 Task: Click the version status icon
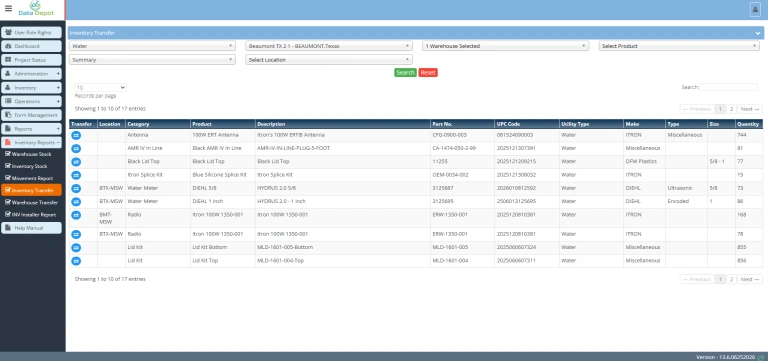(x=761, y=357)
